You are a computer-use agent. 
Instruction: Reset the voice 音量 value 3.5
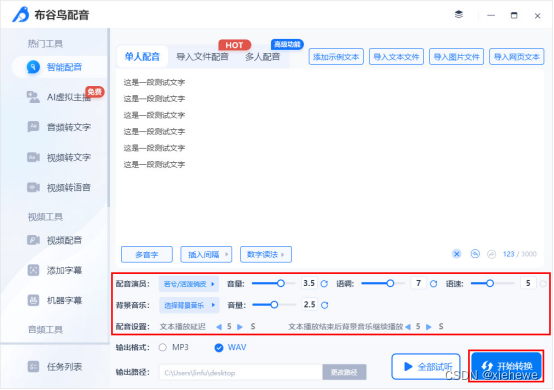tap(324, 283)
